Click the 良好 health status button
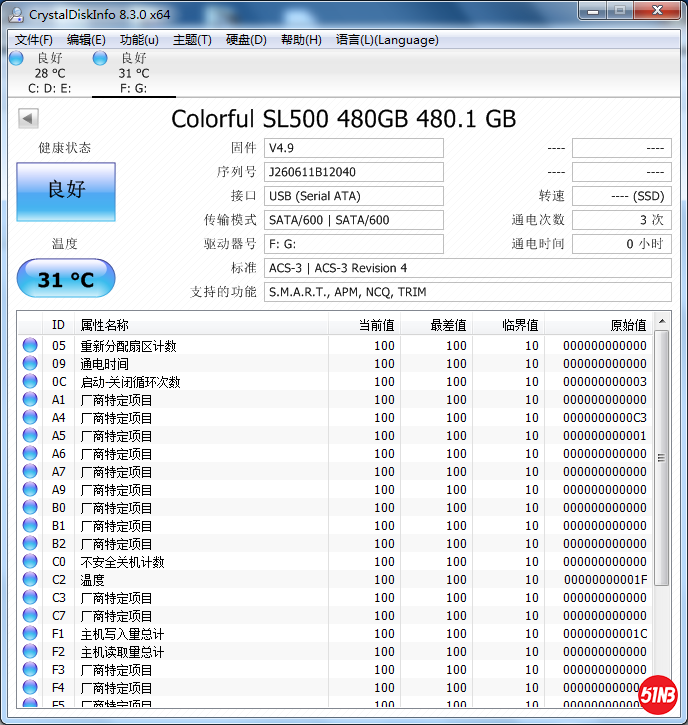 click(66, 189)
